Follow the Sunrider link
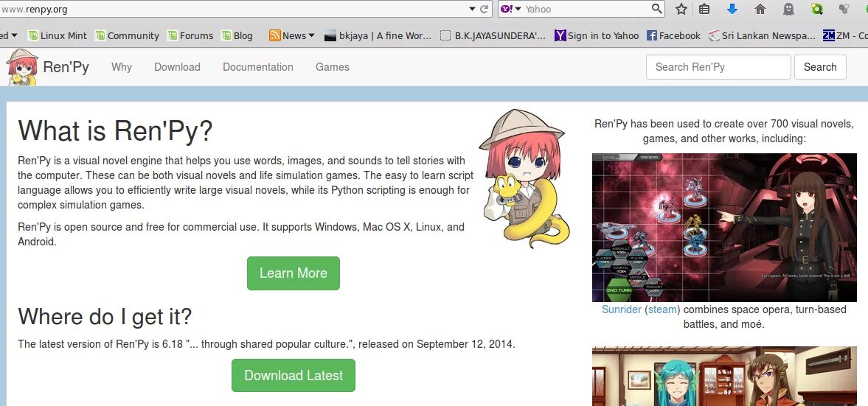868x406 pixels. (x=621, y=309)
